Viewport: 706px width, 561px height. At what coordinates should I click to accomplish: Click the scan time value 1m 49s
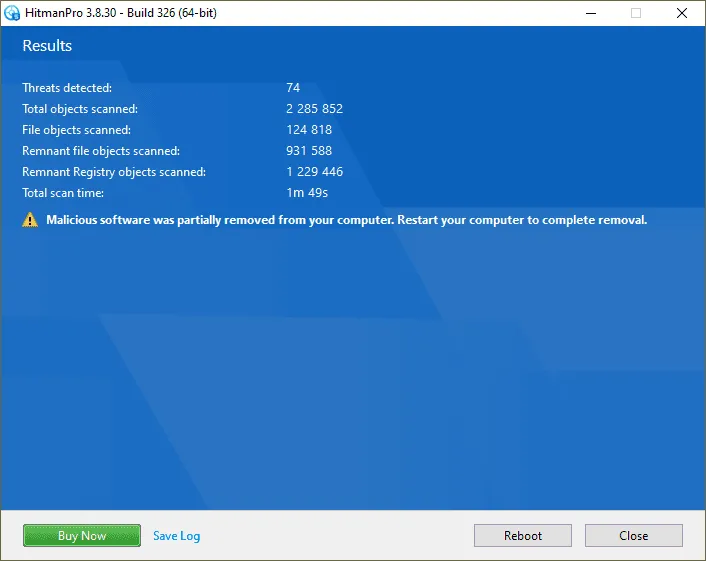click(308, 193)
